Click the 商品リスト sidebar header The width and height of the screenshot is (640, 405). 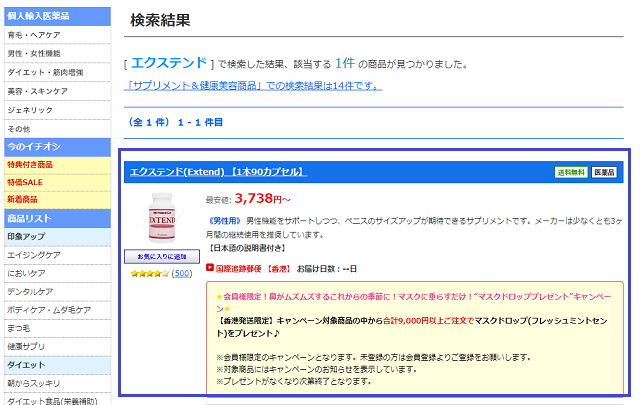(58, 218)
